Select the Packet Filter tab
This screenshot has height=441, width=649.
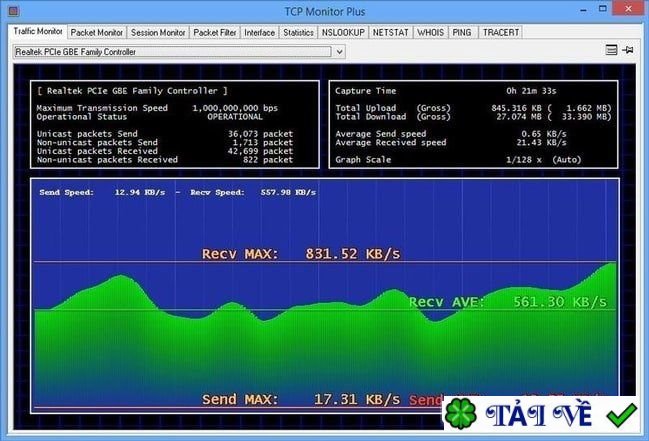[215, 32]
